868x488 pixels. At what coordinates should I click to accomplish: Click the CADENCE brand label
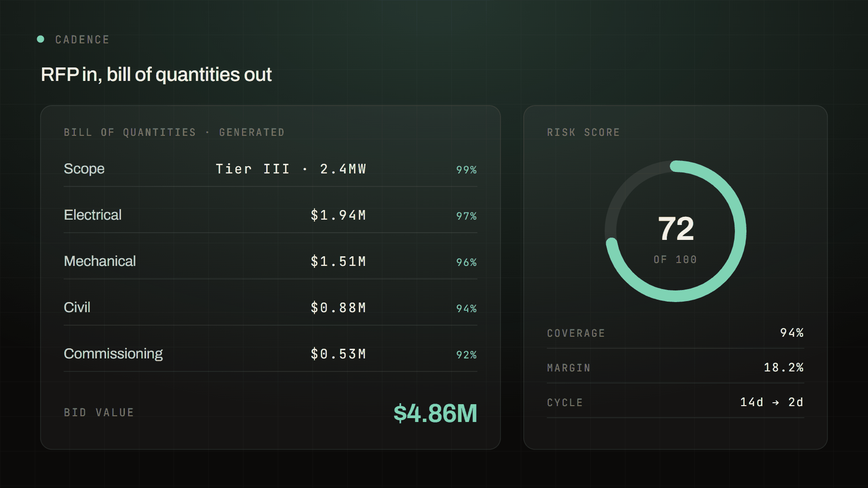point(82,40)
